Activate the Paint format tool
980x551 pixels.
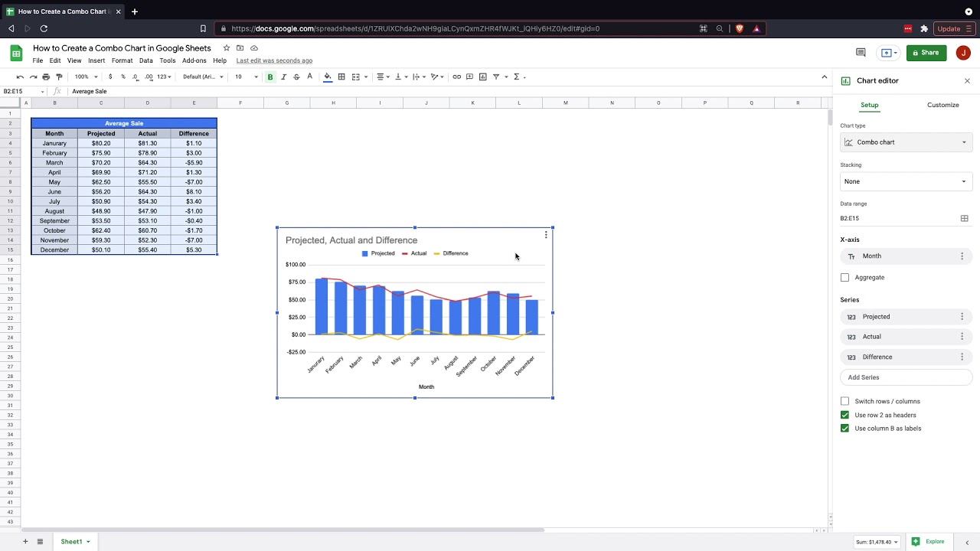pos(59,77)
